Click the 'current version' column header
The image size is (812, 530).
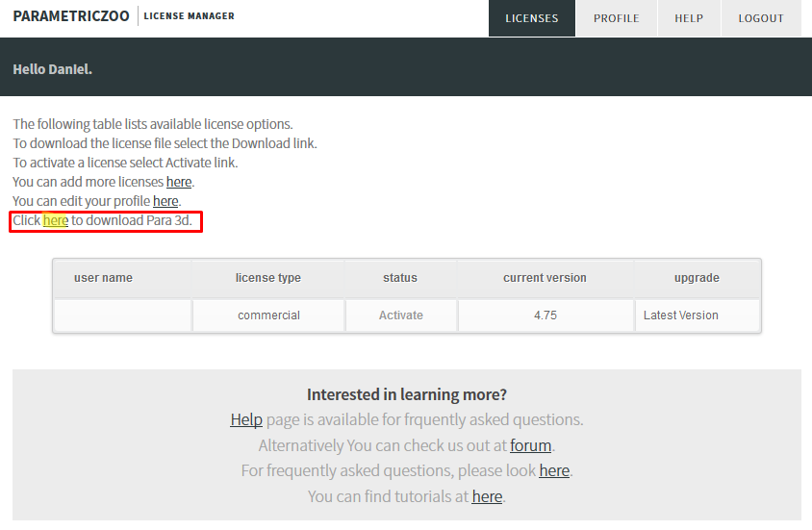pyautogui.click(x=545, y=278)
